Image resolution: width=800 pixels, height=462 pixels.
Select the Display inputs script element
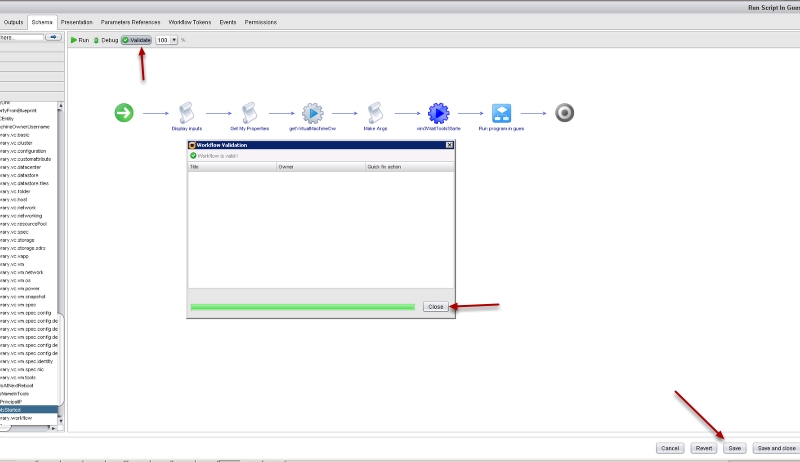point(186,112)
